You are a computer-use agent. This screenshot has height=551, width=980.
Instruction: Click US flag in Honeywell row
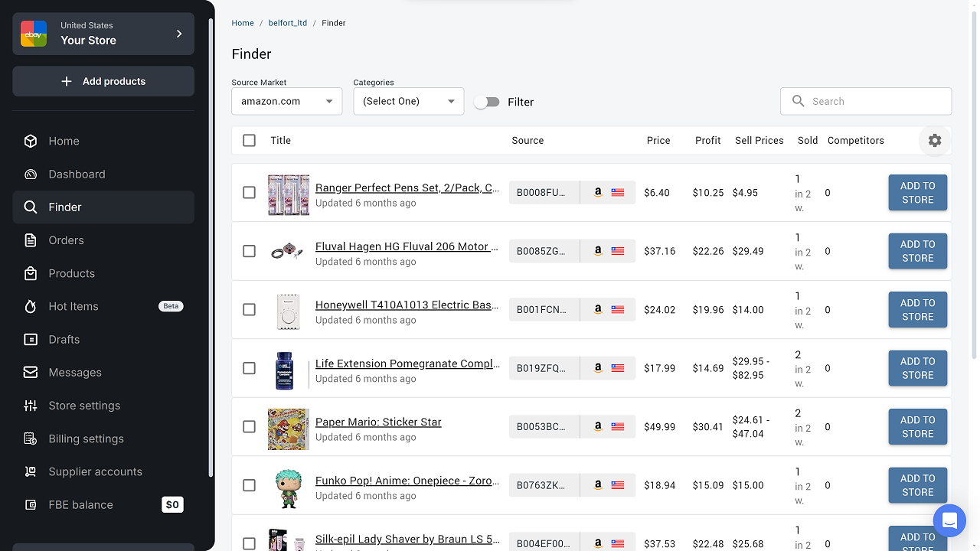618,310
